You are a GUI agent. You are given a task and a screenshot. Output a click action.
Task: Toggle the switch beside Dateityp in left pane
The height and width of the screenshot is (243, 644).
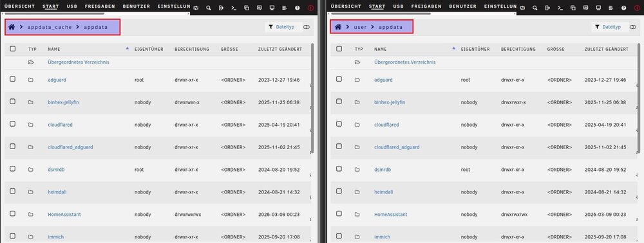click(307, 27)
